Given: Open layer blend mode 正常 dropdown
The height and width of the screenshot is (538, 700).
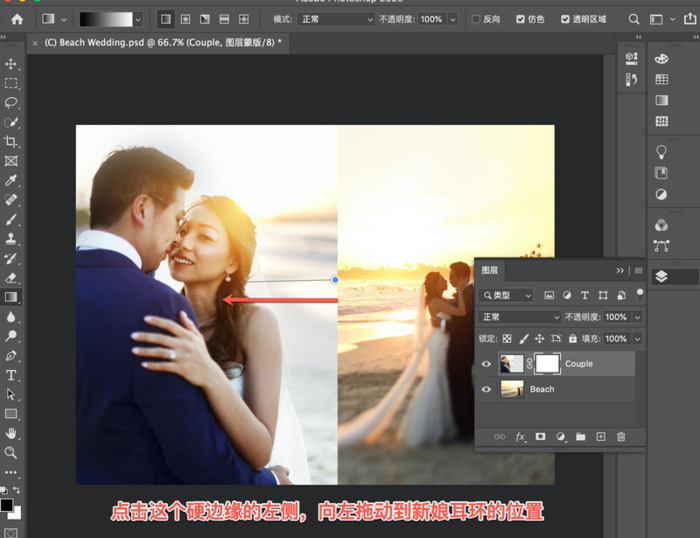Looking at the screenshot, I should [518, 317].
